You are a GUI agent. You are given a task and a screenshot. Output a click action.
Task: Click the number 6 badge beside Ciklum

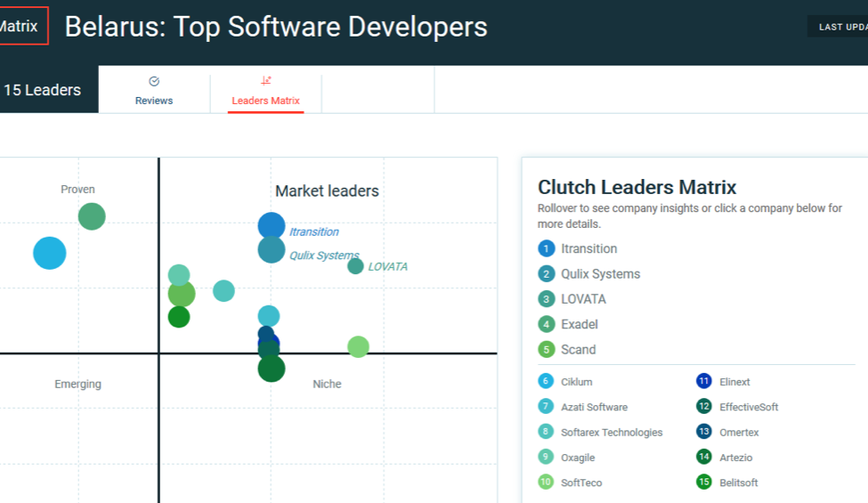[546, 381]
